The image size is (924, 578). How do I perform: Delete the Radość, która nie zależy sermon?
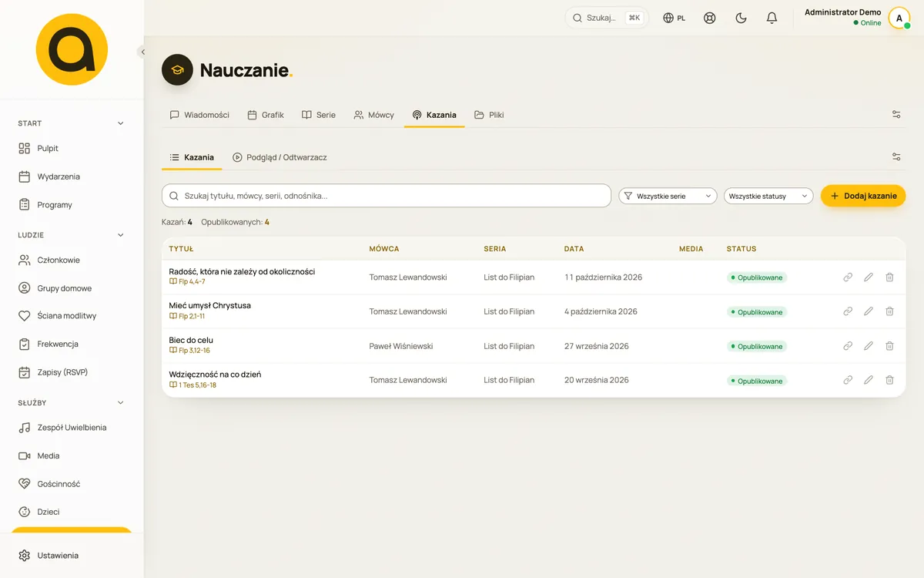click(889, 277)
